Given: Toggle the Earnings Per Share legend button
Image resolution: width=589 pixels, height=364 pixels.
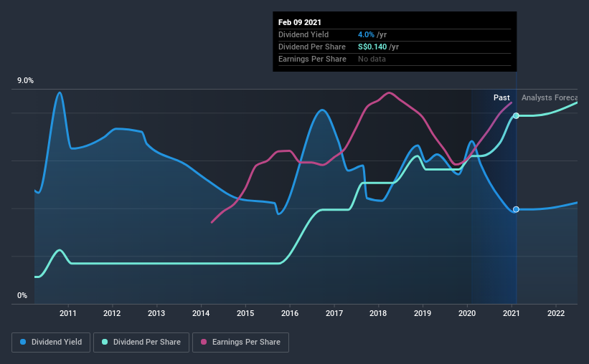Looking at the screenshot, I should (x=241, y=343).
